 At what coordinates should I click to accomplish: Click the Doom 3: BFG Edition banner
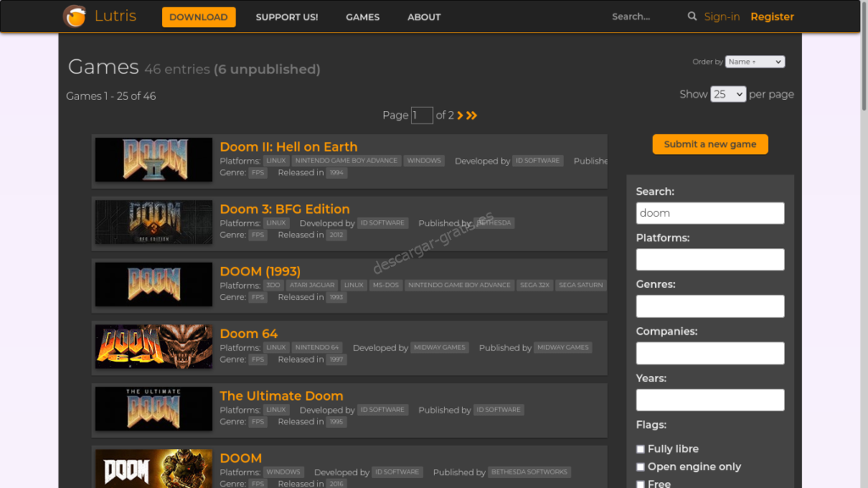tap(153, 222)
